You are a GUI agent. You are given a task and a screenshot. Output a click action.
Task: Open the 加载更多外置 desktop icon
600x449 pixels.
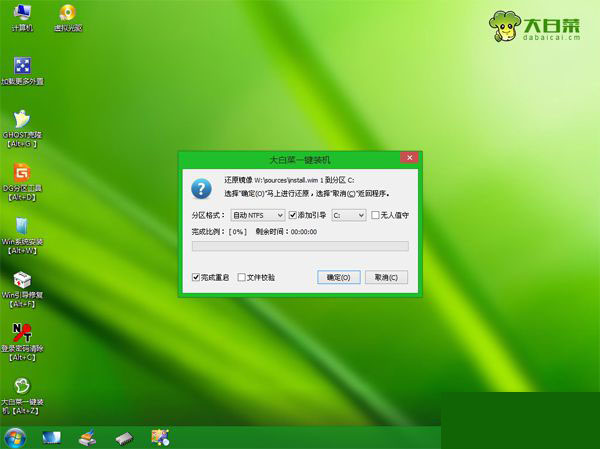point(22,71)
